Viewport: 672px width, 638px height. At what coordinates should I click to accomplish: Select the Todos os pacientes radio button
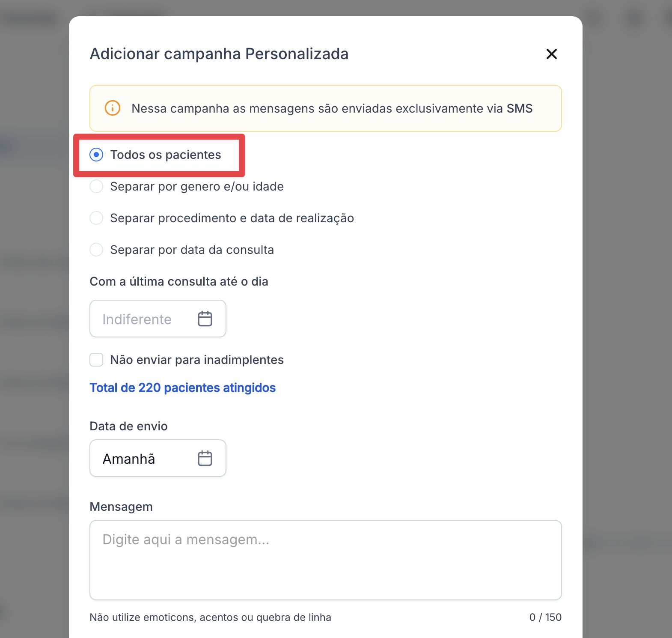[96, 155]
